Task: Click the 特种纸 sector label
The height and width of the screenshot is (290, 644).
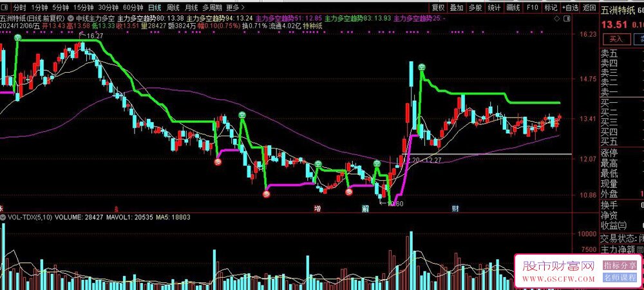Action: pyautogui.click(x=312, y=26)
